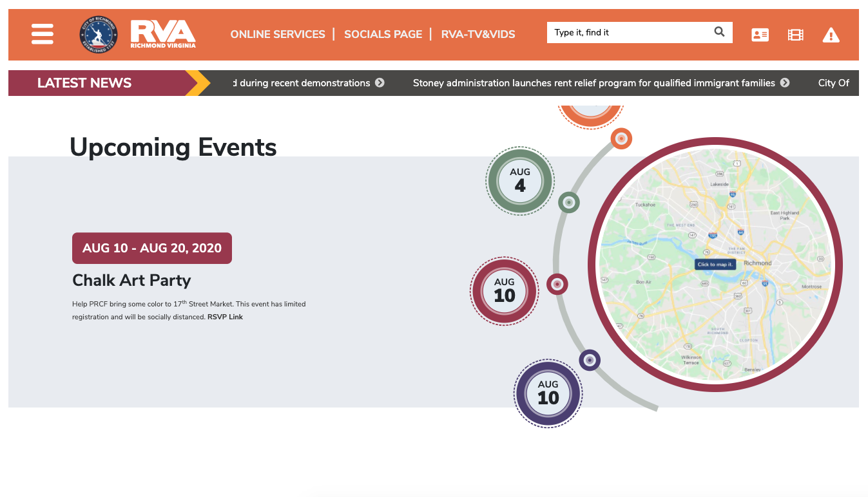Image resolution: width=868 pixels, height=497 pixels.
Task: Click into the 'Type it, find it' search box
Action: [628, 33]
